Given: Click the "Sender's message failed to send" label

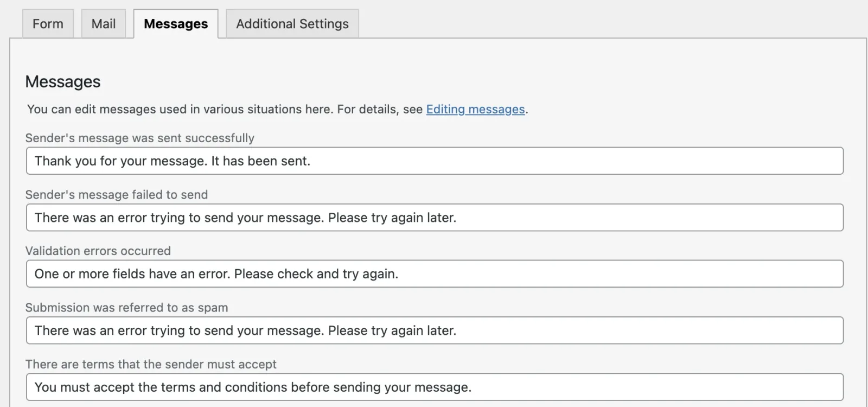Looking at the screenshot, I should [x=117, y=194].
